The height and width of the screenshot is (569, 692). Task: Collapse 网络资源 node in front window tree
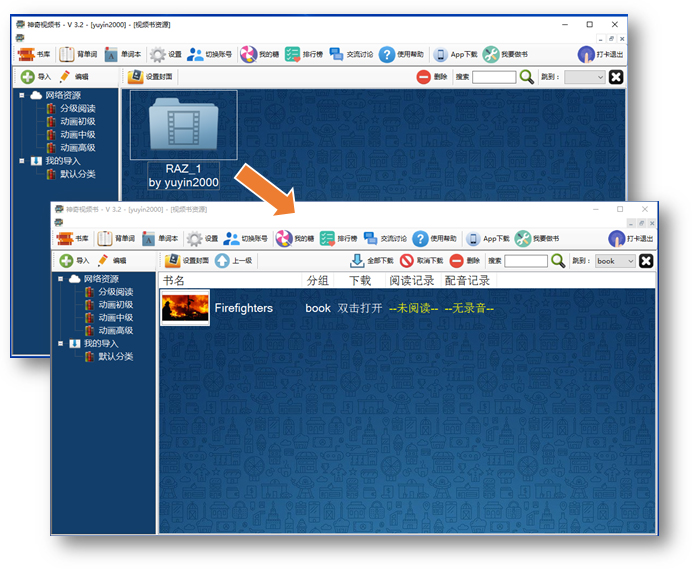(60, 279)
